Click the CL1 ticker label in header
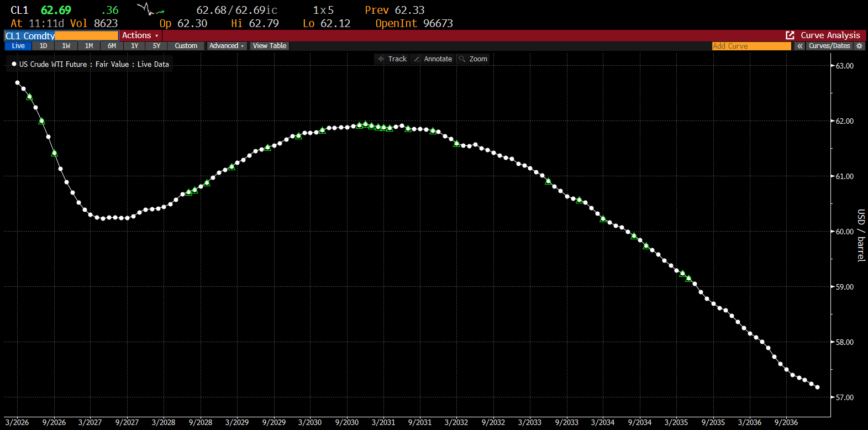 pos(19,10)
